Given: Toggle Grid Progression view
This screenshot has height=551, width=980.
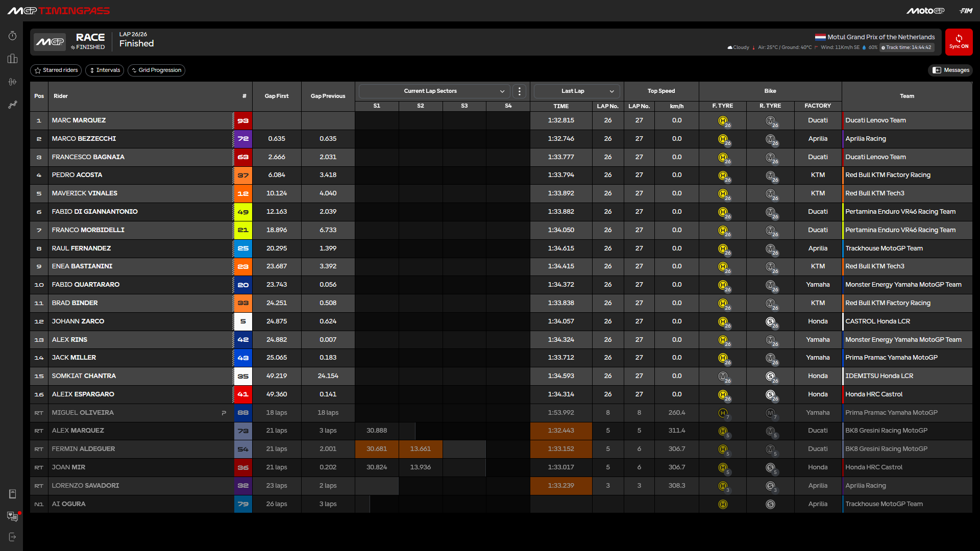Looking at the screenshot, I should (156, 70).
